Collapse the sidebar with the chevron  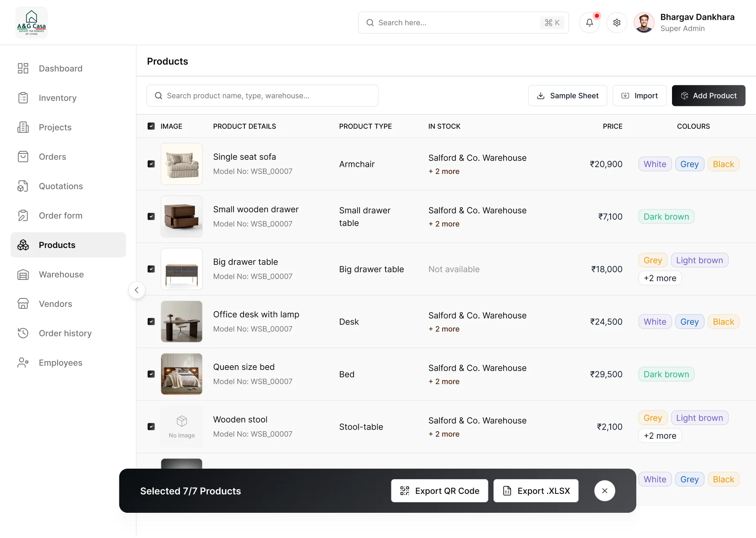(136, 290)
